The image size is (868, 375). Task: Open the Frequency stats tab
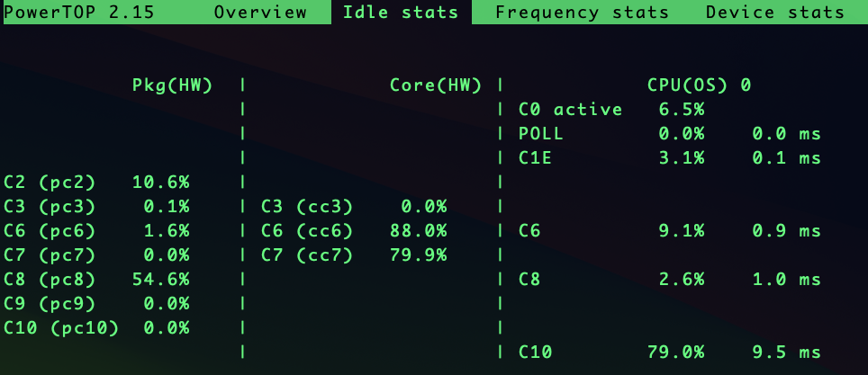[x=582, y=13]
